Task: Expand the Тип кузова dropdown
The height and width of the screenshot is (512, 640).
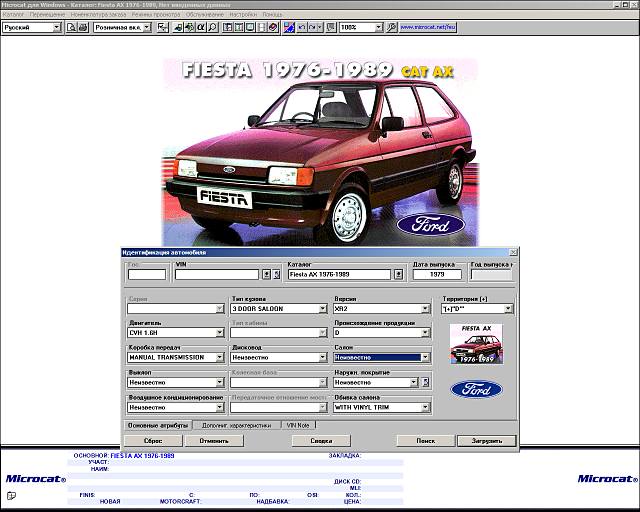Action: (x=323, y=309)
